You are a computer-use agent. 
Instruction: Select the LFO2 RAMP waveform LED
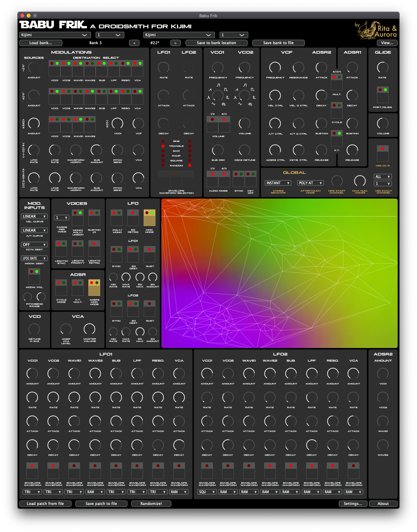point(190,156)
